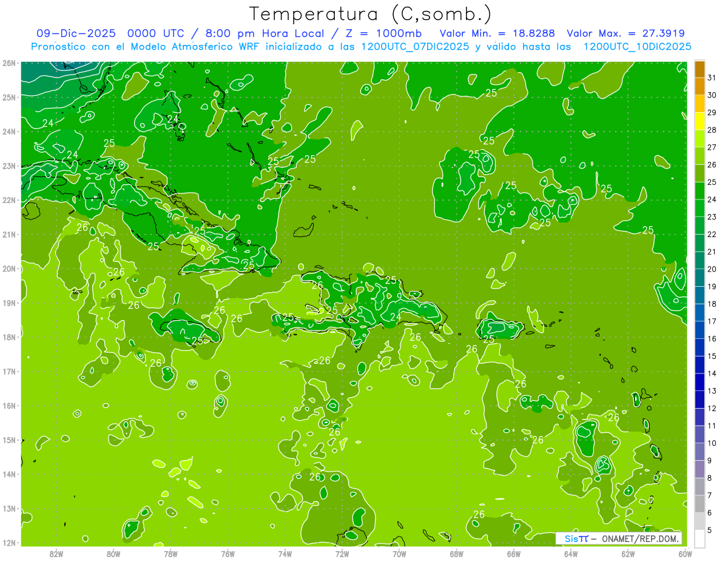Image resolution: width=728 pixels, height=562 pixels.
Task: Select the "26N" latitude axis label
Action: tap(8, 63)
